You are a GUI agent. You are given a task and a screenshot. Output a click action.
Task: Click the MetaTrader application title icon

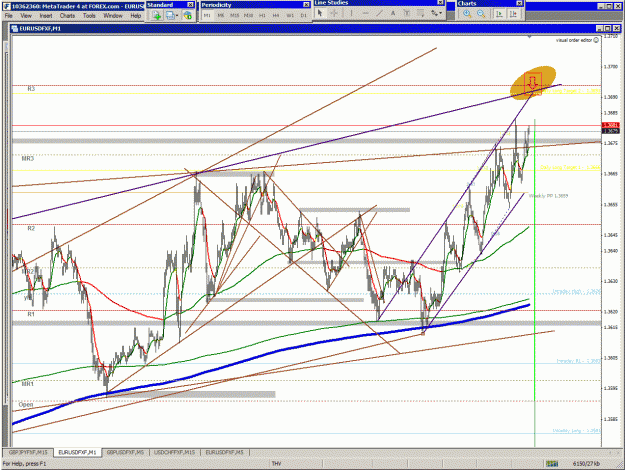coord(7,6)
